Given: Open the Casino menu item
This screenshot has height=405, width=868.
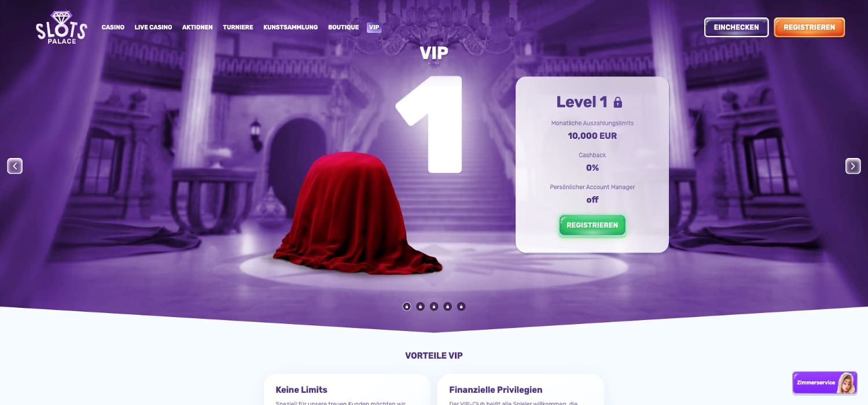Looking at the screenshot, I should click(x=113, y=27).
